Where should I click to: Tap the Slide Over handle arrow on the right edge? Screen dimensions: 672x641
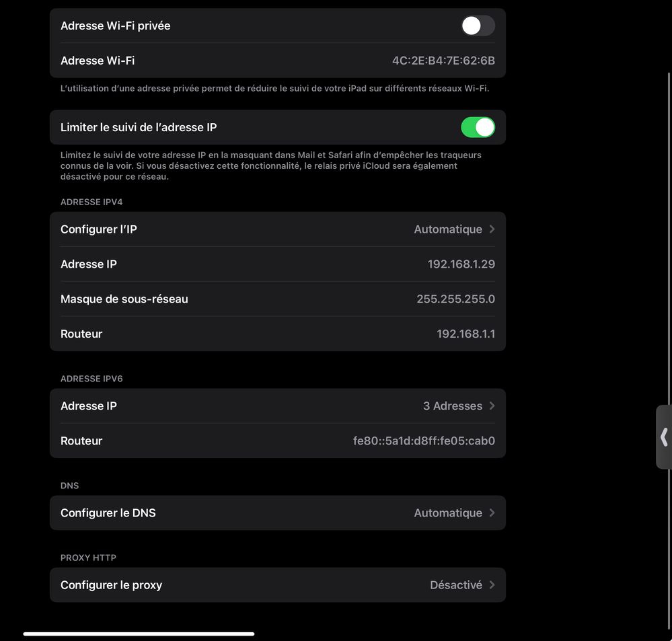pyautogui.click(x=664, y=437)
